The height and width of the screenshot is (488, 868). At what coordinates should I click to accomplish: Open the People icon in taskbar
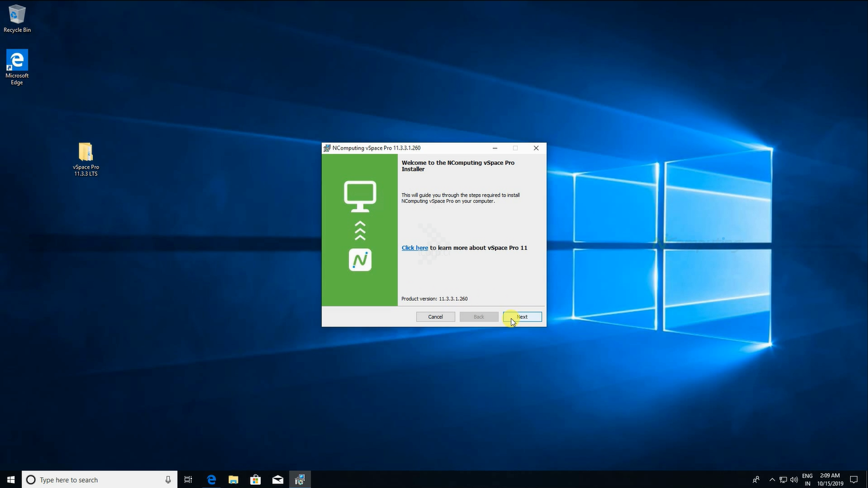(x=756, y=480)
